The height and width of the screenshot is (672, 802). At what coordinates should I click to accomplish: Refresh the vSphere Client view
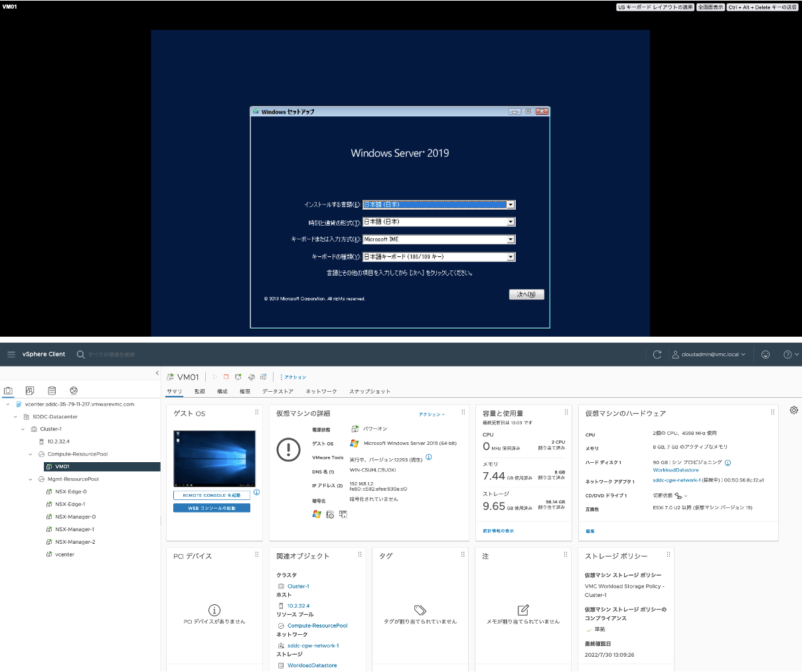657,355
